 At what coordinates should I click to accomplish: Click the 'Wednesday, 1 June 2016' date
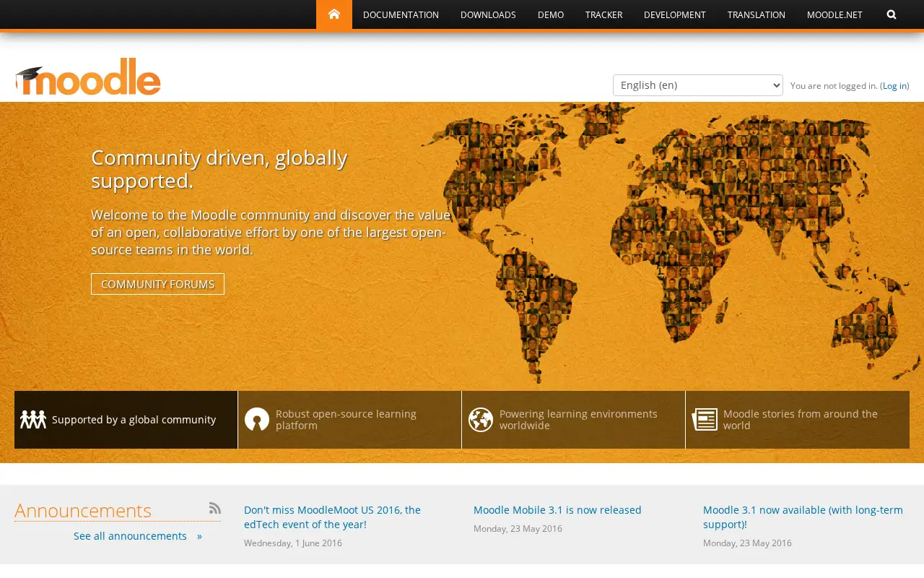pyautogui.click(x=293, y=543)
